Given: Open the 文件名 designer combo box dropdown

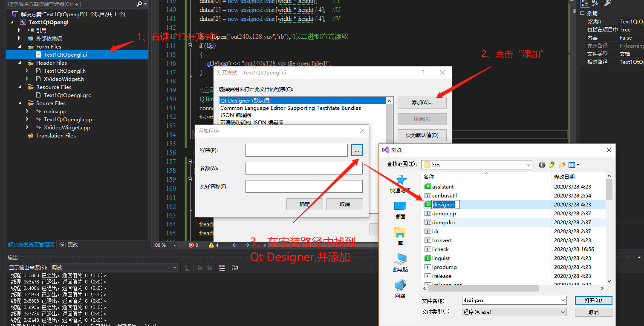Looking at the screenshot, I should point(563,300).
